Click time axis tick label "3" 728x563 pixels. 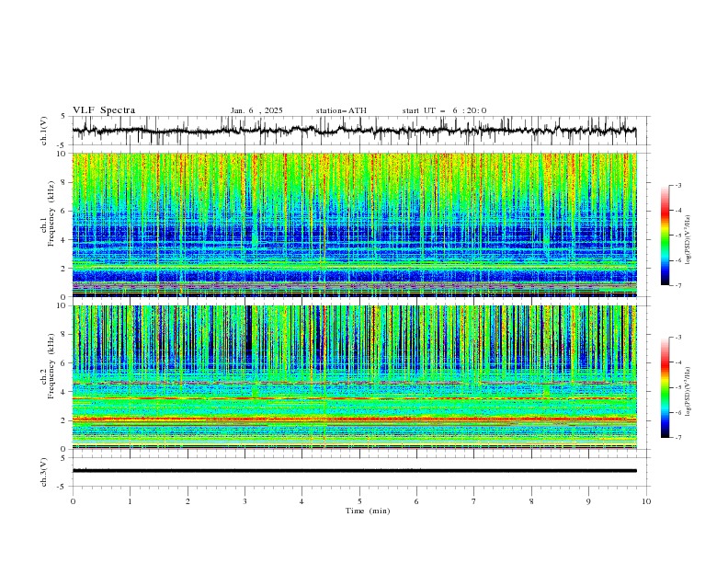coord(245,501)
